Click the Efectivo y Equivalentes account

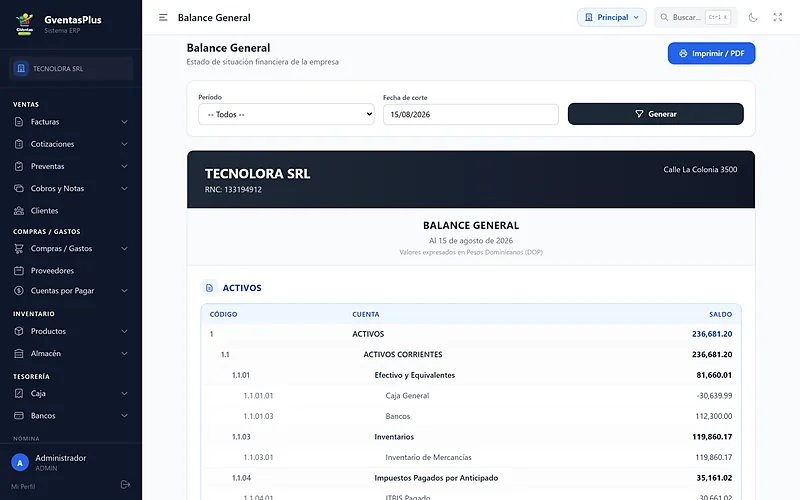point(414,375)
